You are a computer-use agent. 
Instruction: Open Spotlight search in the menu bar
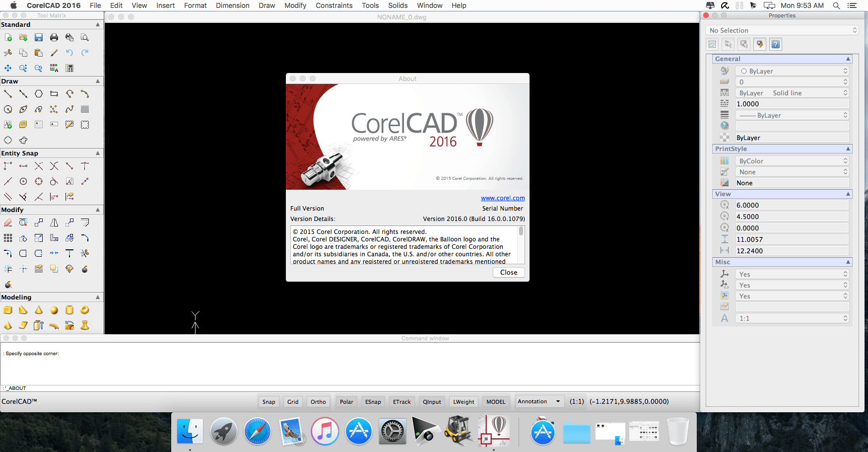pos(836,5)
